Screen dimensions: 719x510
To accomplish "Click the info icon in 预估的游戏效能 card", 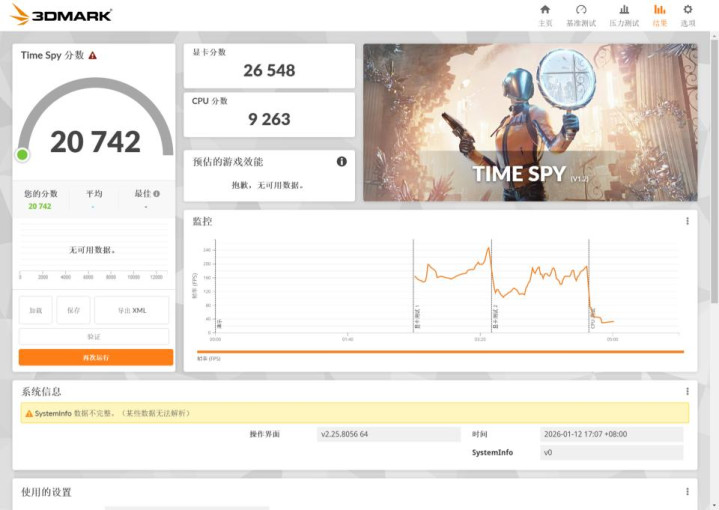I will (x=342, y=161).
